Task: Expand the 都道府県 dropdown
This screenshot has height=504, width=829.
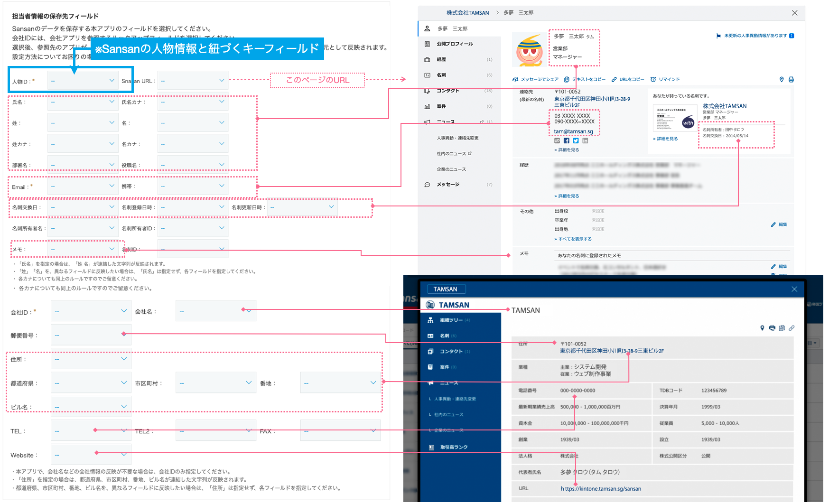Action: (90, 383)
